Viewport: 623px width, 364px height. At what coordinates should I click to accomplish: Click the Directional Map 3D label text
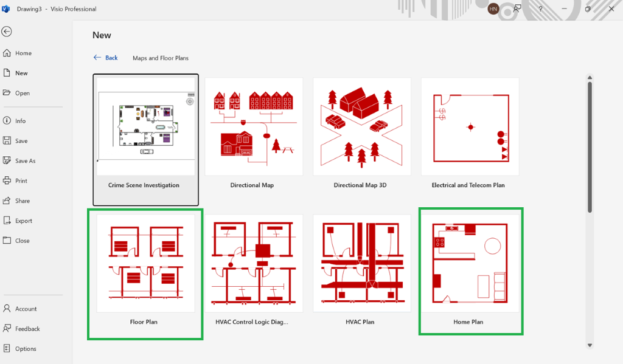point(360,185)
